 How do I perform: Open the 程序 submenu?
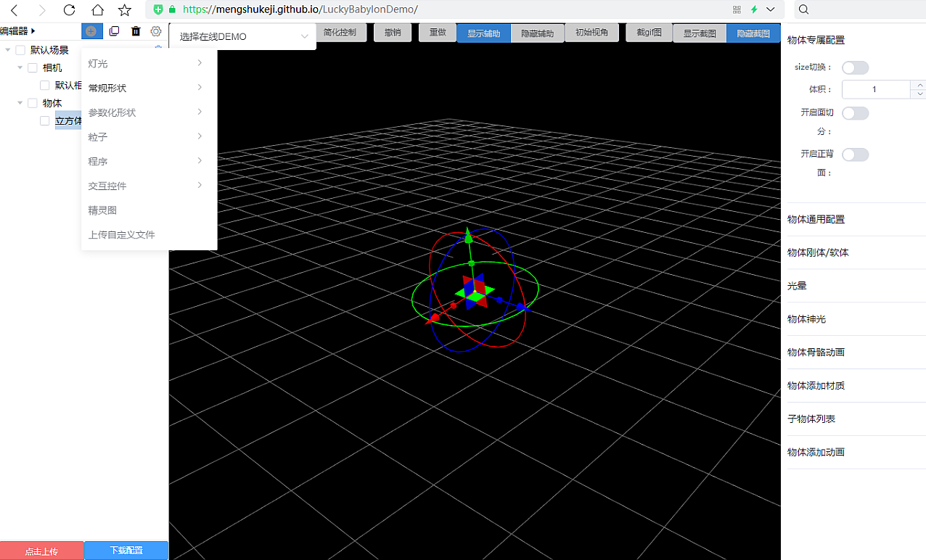149,161
